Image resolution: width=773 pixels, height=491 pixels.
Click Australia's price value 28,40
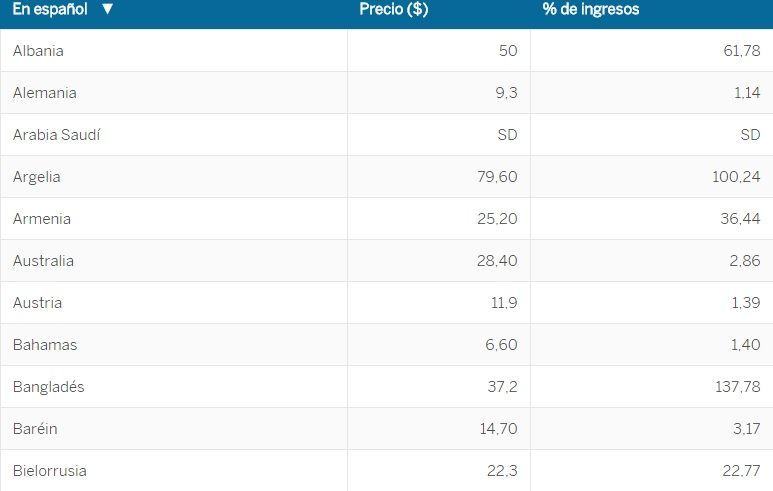coord(498,261)
